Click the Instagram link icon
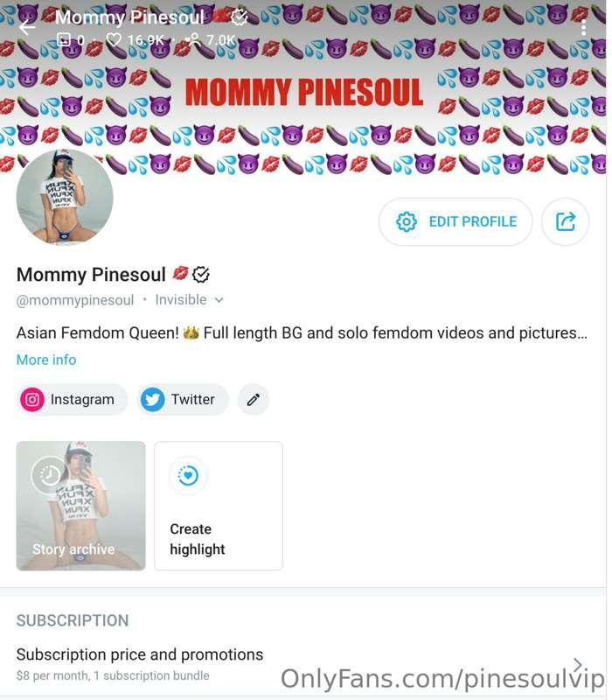 [32, 400]
